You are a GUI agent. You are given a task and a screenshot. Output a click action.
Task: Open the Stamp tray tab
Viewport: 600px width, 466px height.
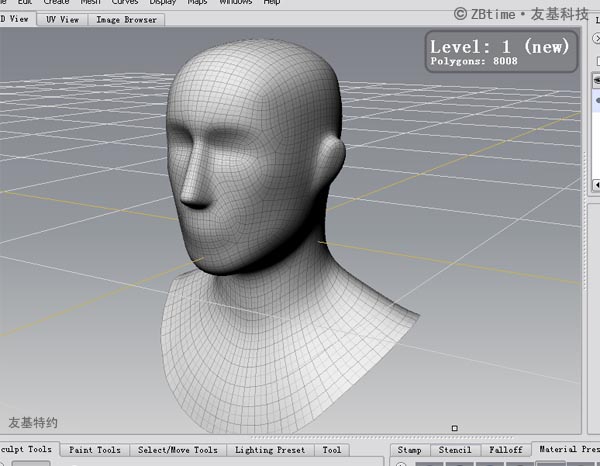[x=409, y=450]
